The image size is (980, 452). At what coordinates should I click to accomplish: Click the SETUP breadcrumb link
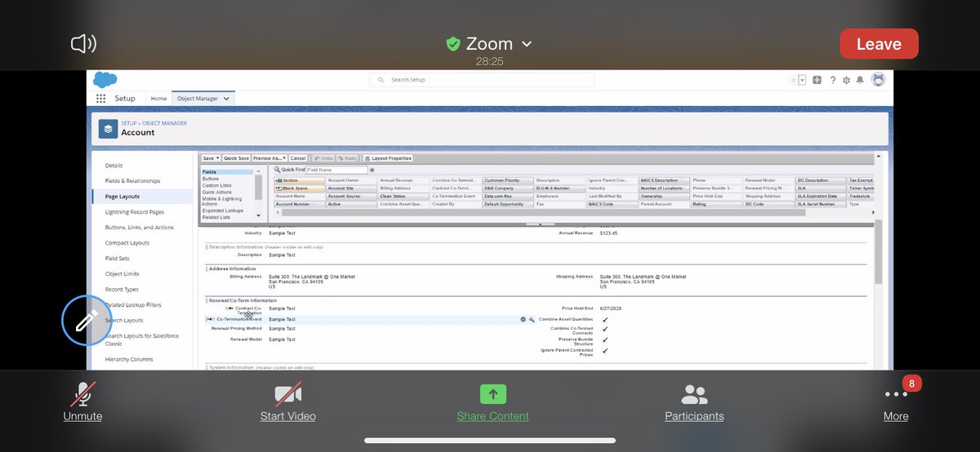click(128, 123)
